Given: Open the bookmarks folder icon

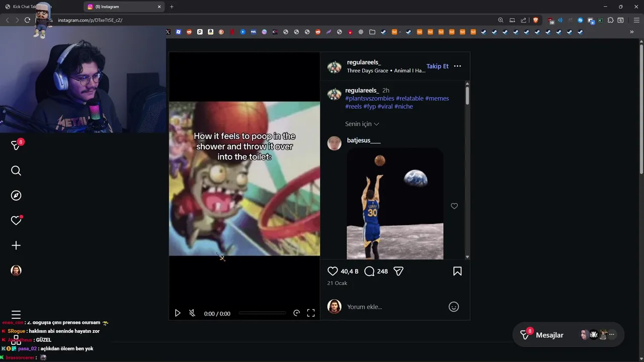Looking at the screenshot, I should pyautogui.click(x=372, y=32).
